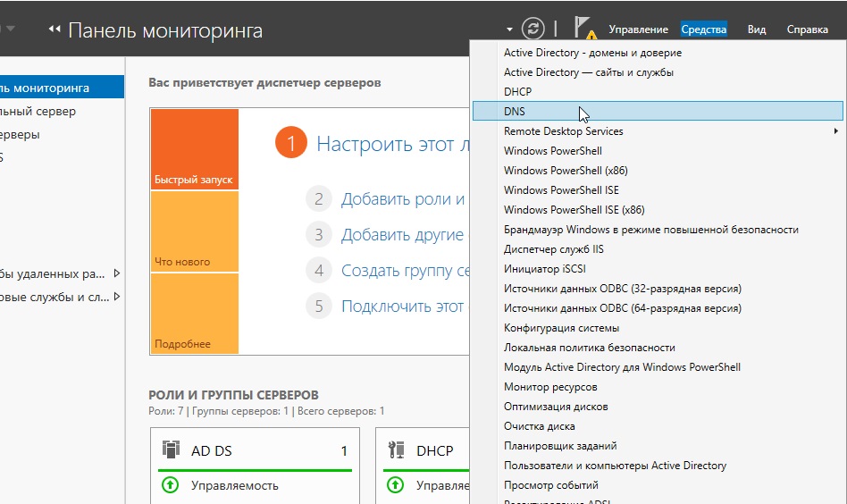
Task: Click the Панель мониторинга header title
Action: pyautogui.click(x=165, y=30)
